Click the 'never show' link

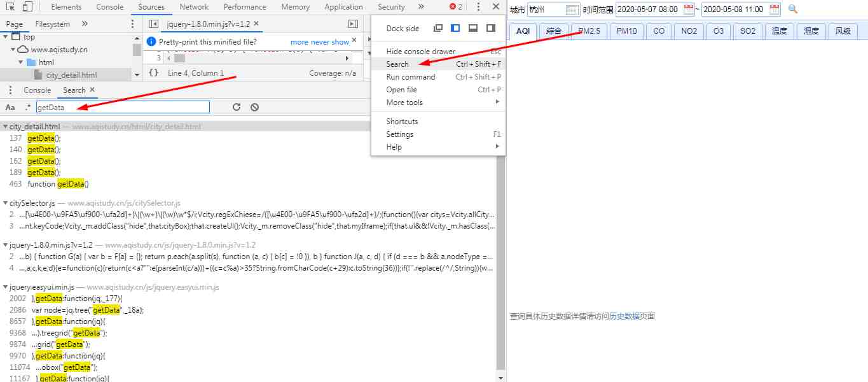pyautogui.click(x=329, y=42)
